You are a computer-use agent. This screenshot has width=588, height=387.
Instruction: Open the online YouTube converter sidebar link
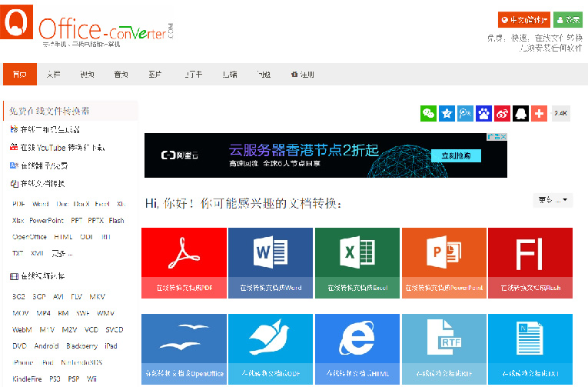(56, 147)
